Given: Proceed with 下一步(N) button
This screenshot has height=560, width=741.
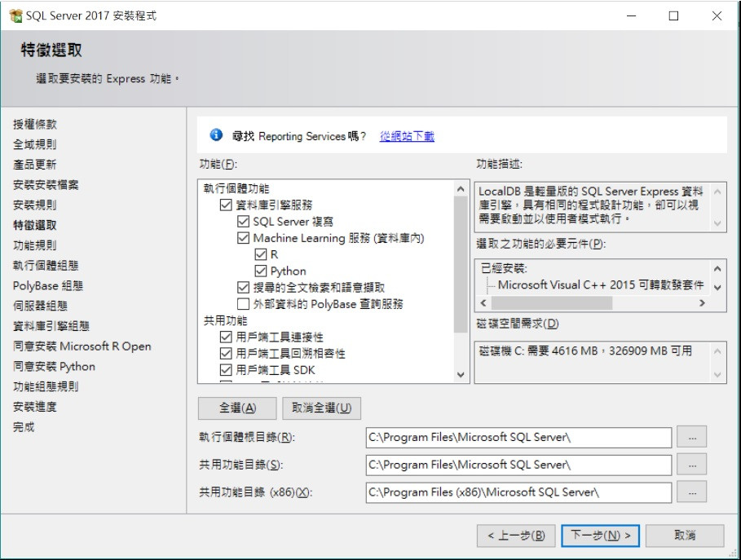Looking at the screenshot, I should click(x=600, y=536).
